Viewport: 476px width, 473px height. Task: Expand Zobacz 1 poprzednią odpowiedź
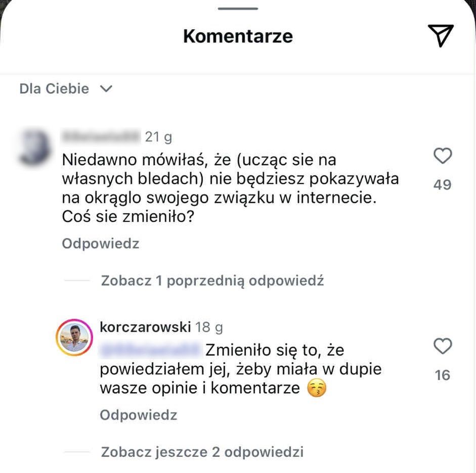(x=212, y=280)
